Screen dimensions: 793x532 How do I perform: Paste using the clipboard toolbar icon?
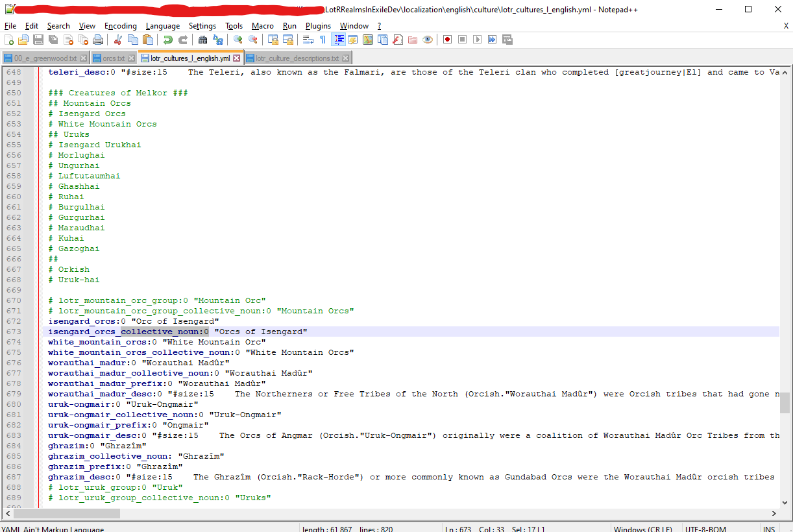147,40
